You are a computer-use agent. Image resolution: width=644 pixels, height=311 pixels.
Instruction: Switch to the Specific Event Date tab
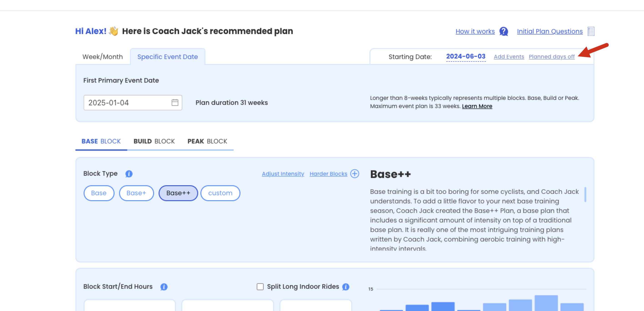click(x=167, y=57)
